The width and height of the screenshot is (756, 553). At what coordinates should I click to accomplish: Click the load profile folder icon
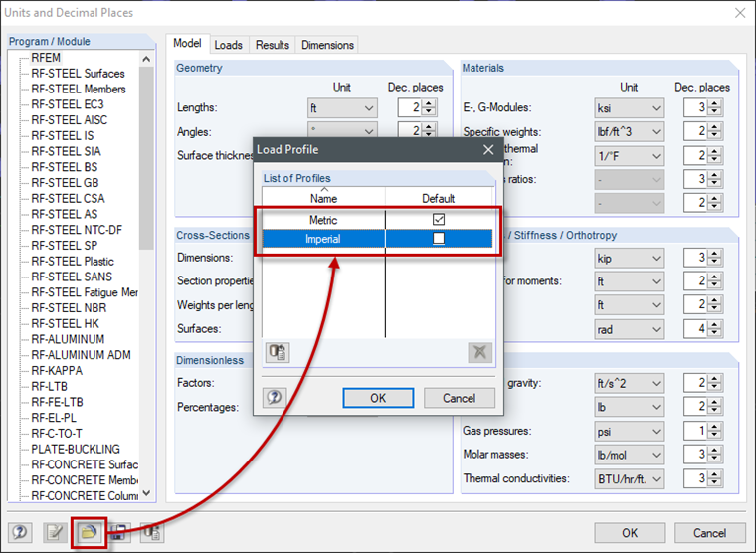(x=90, y=533)
